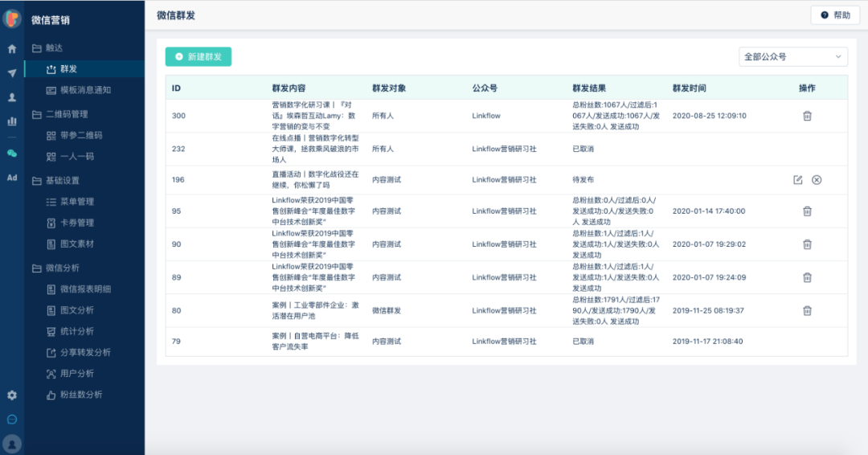Viewport: 868px width, 455px height.
Task: Click the 新建群发 button
Action: pos(199,56)
